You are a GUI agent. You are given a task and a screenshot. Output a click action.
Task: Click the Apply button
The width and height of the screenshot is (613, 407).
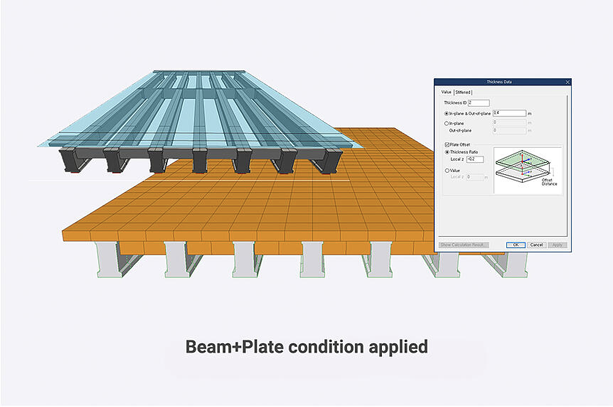click(558, 244)
